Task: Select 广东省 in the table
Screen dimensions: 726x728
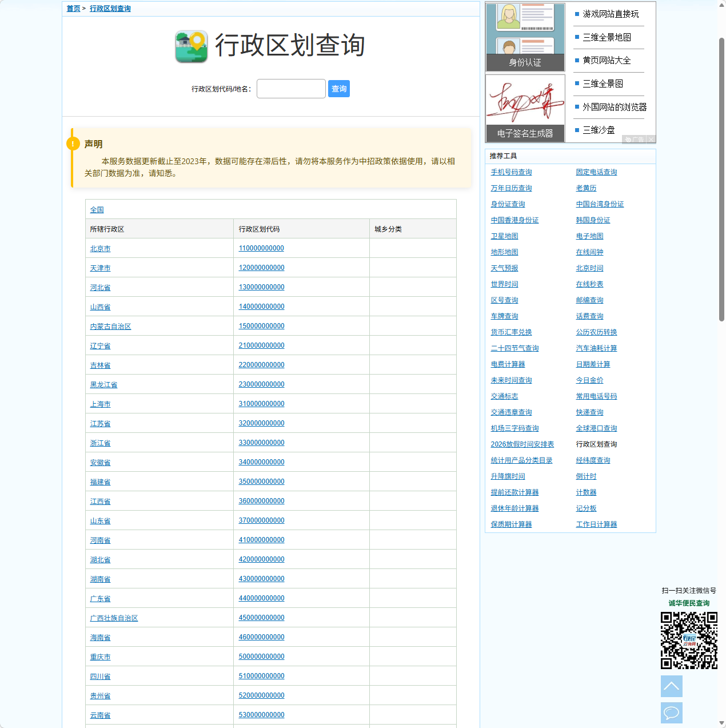Action: tap(100, 598)
